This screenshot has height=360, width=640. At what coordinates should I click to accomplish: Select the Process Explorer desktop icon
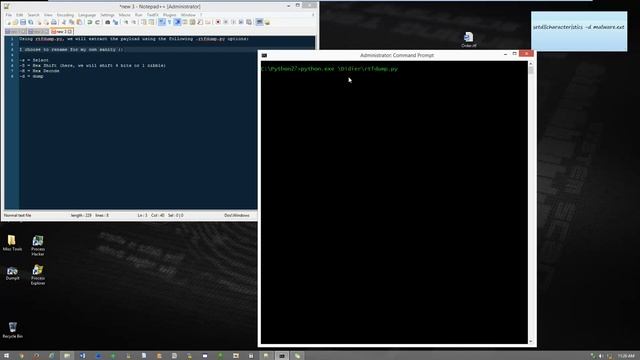(x=38, y=275)
